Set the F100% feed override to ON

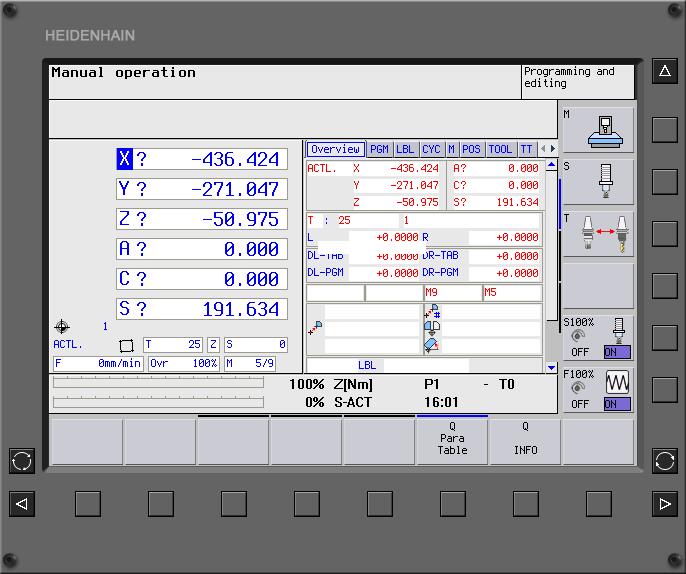point(616,405)
